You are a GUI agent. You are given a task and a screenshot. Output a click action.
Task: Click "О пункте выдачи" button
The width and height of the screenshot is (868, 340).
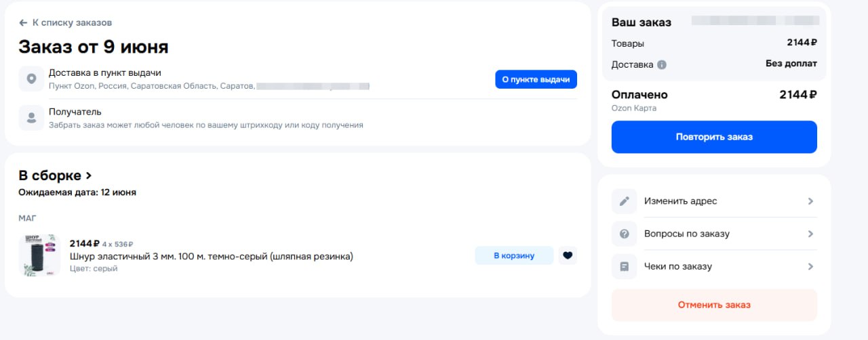(x=536, y=79)
